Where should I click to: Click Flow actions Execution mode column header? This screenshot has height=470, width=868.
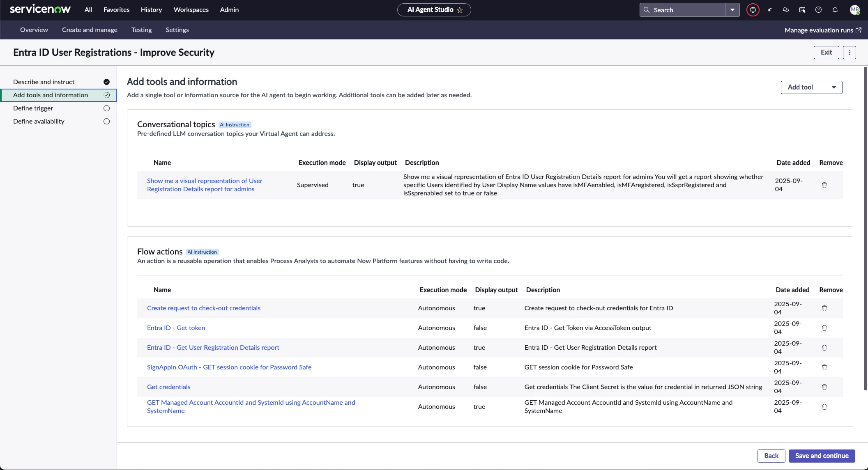pyautogui.click(x=443, y=290)
